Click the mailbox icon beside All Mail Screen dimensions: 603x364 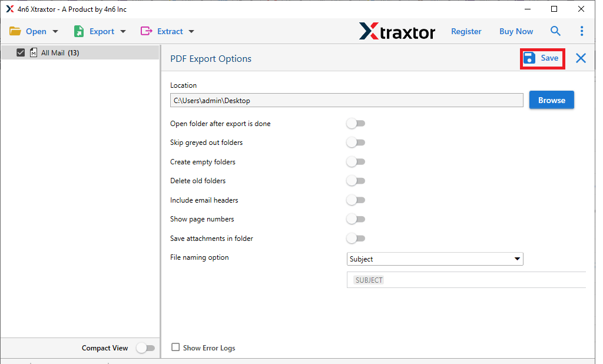(x=34, y=52)
